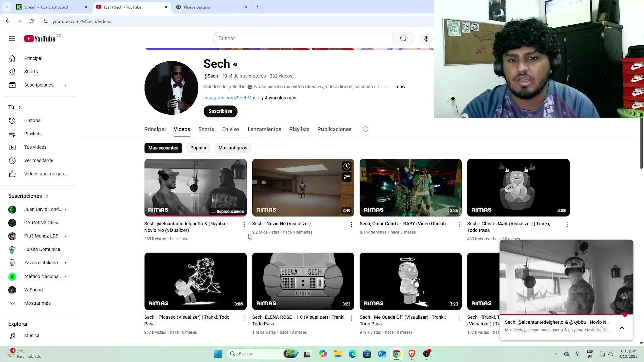This screenshot has height=362, width=644.
Task: Switch to Principal channel tab
Action: tap(155, 129)
